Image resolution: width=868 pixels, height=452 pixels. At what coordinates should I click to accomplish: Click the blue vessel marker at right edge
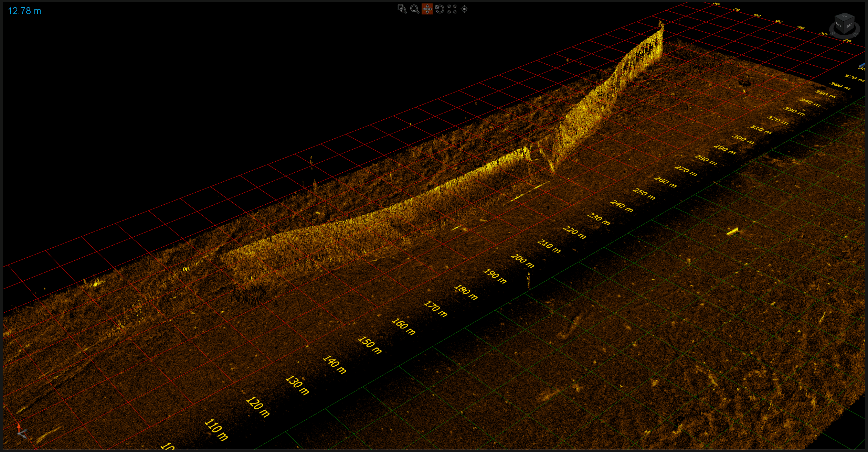[862, 65]
